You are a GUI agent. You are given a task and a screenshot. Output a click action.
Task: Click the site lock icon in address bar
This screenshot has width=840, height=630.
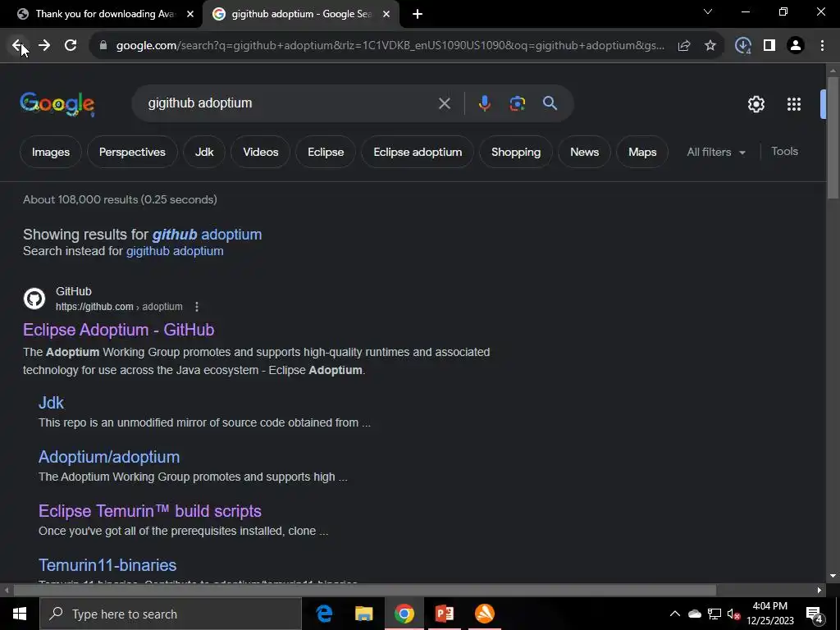103,46
